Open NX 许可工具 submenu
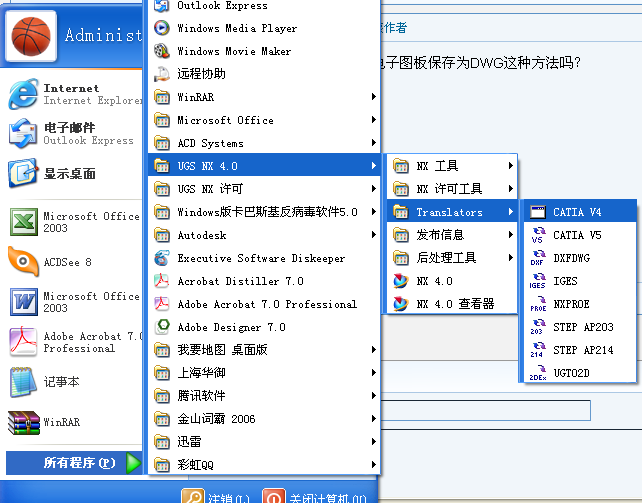 [452, 189]
